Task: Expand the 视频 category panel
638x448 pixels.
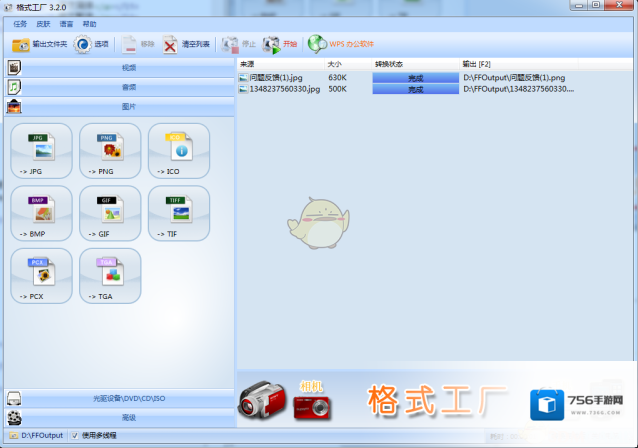Action: pyautogui.click(x=128, y=68)
